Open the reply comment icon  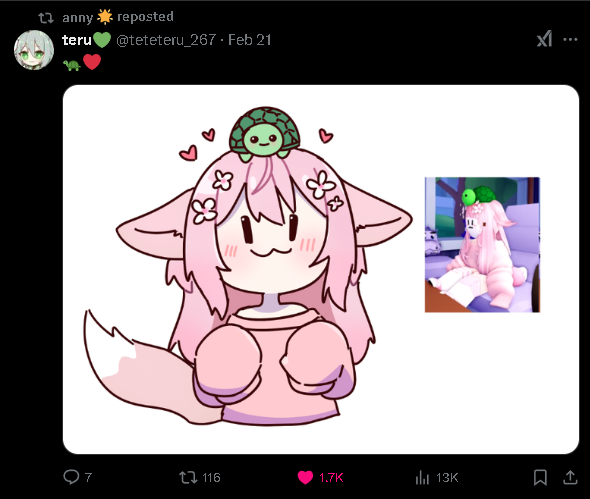(71, 477)
